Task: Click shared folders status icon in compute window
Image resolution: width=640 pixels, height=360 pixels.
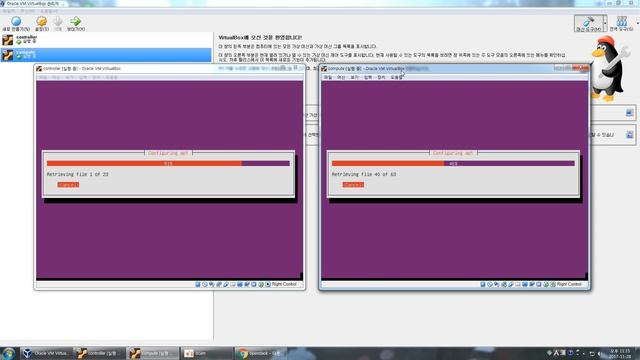Action: [x=518, y=284]
